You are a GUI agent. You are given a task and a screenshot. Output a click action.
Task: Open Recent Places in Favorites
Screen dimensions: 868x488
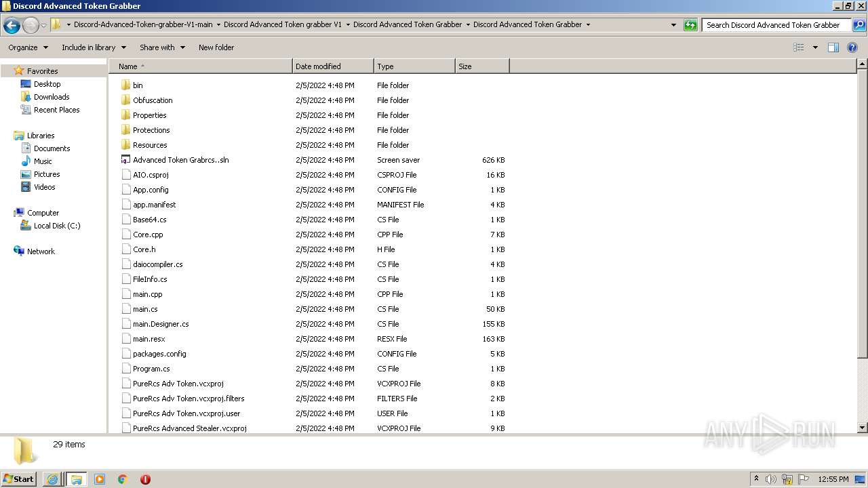point(56,110)
